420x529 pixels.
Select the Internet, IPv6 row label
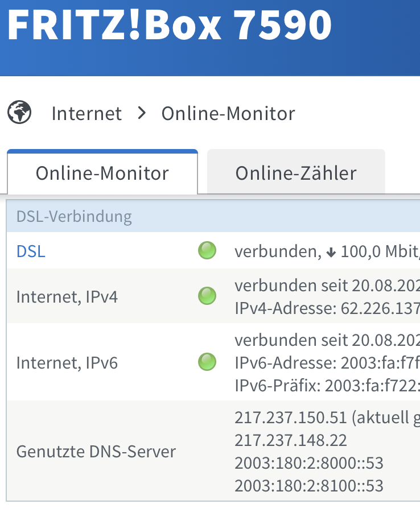[x=67, y=363]
